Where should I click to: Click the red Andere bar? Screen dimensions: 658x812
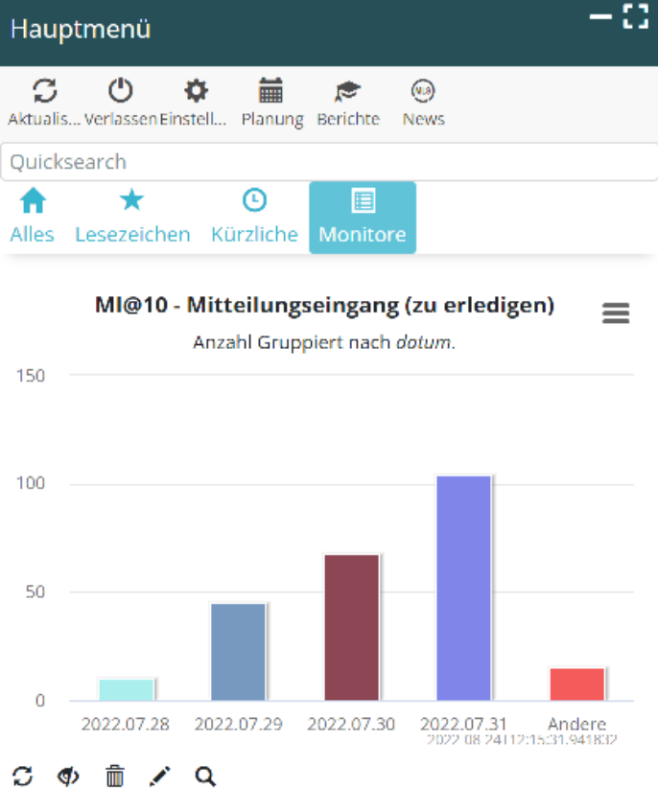(577, 684)
